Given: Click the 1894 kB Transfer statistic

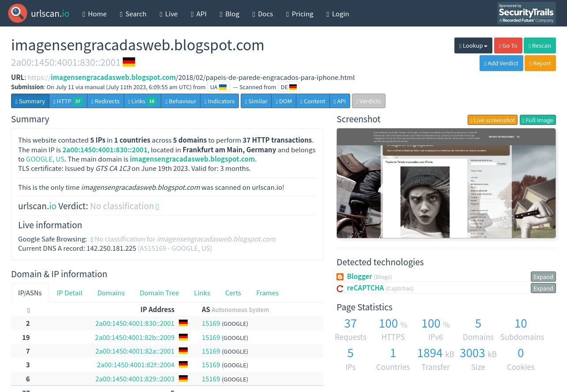Looking at the screenshot, I should point(435,359).
